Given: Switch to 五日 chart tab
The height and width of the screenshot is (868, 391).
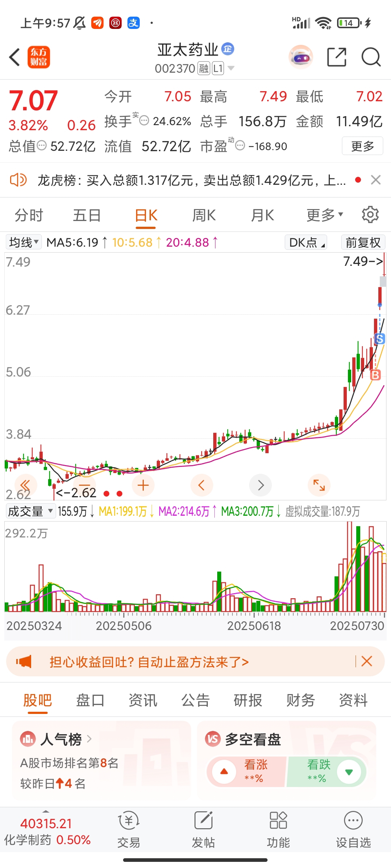Looking at the screenshot, I should [87, 215].
